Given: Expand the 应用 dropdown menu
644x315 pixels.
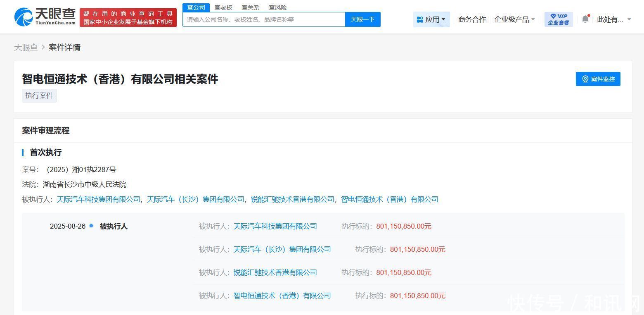Looking at the screenshot, I should 431,19.
